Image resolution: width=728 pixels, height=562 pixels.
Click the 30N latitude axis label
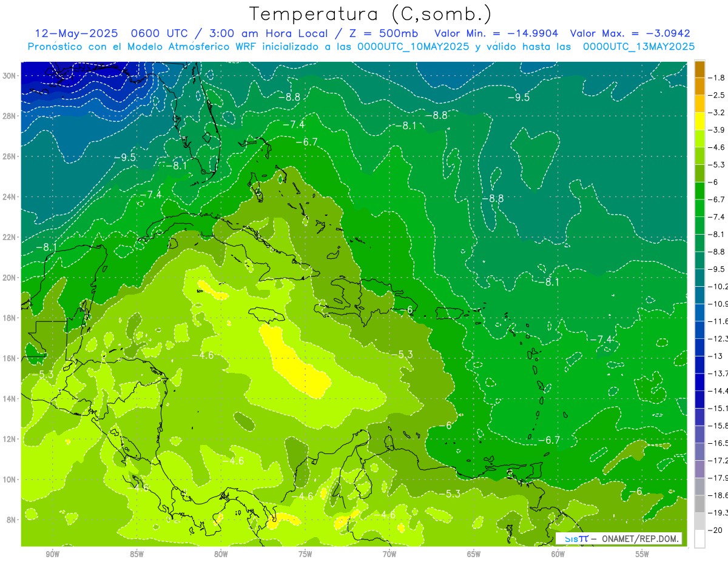click(x=10, y=76)
